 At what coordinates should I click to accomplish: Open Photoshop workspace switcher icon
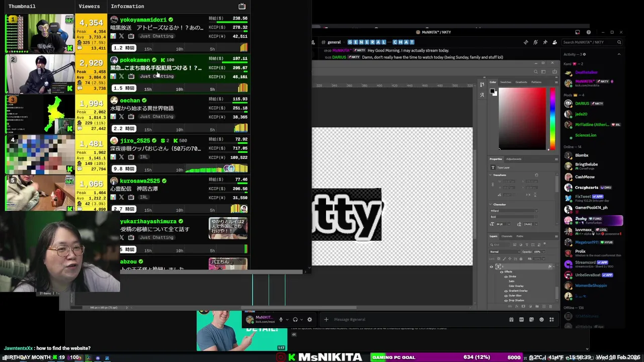click(543, 72)
